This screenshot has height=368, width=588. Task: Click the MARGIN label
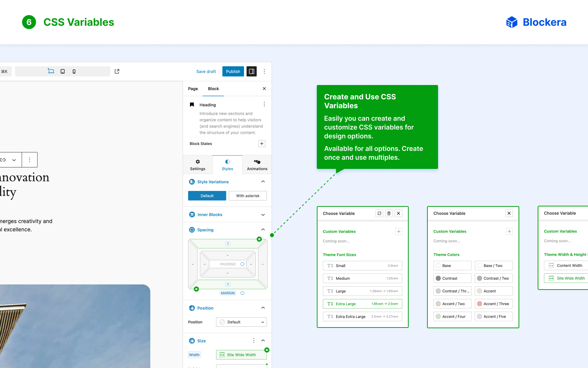tap(228, 293)
